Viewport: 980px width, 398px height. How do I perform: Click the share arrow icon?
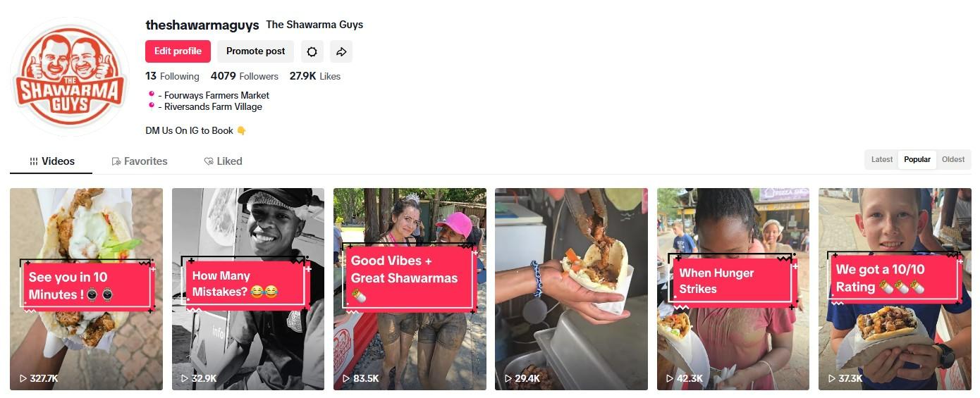341,51
